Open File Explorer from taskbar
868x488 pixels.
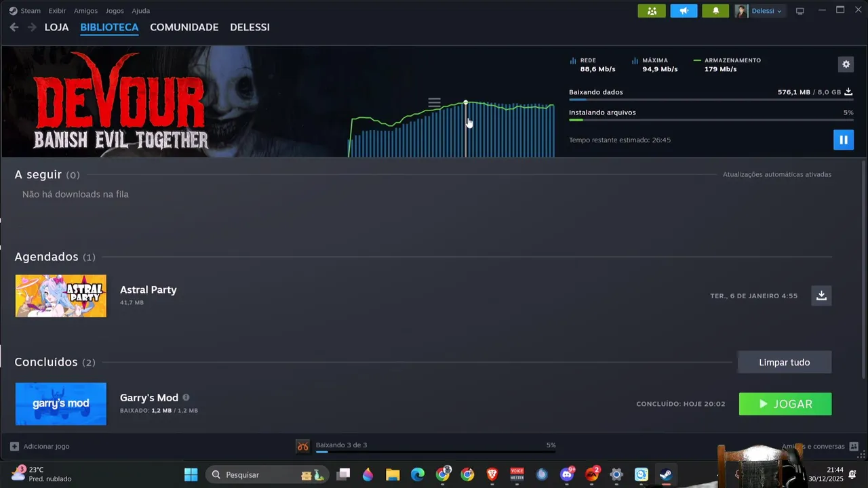[x=393, y=474]
